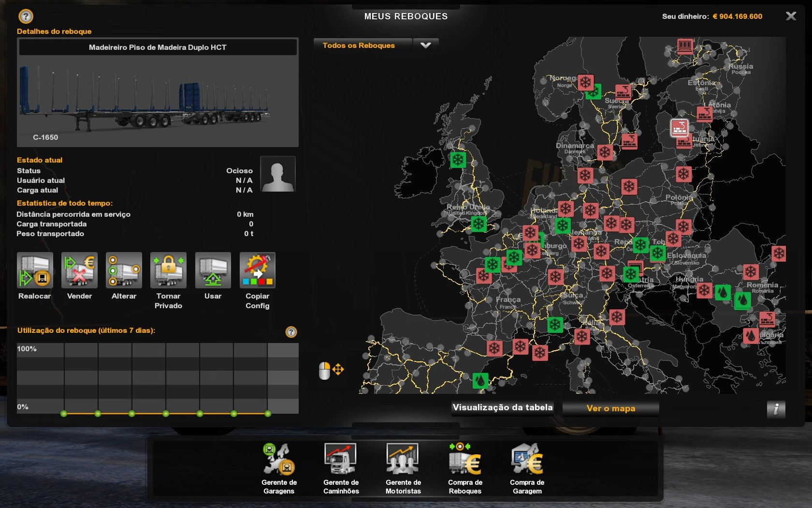
Task: Open Compra de Garagem
Action: click(527, 460)
